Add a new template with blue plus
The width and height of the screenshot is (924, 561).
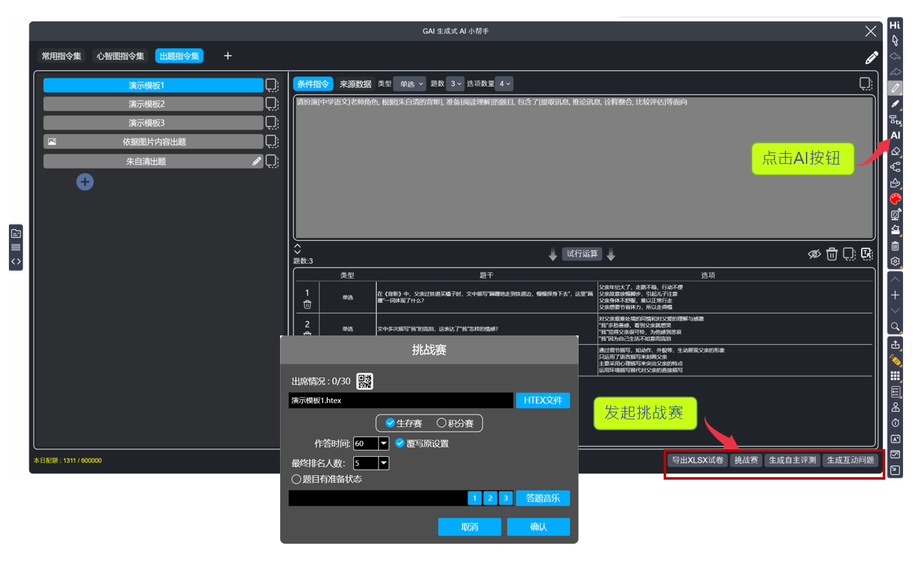coord(85,182)
